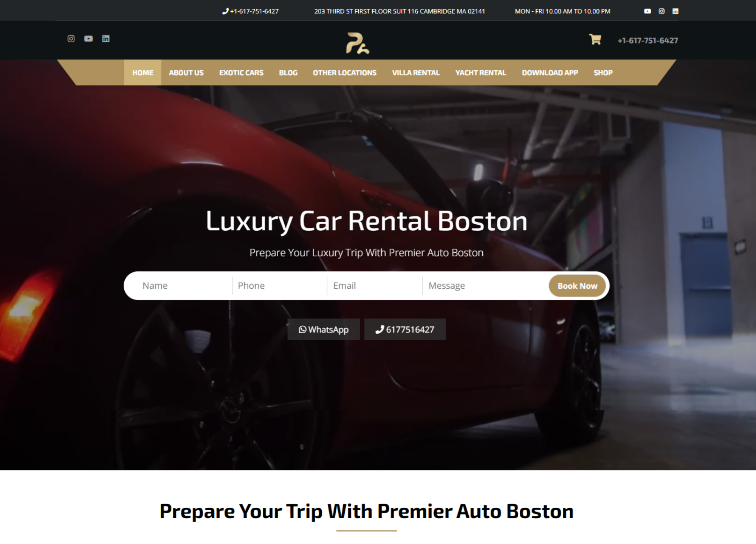Call via the 6177516427 button
This screenshot has height=544, width=756.
(x=405, y=330)
